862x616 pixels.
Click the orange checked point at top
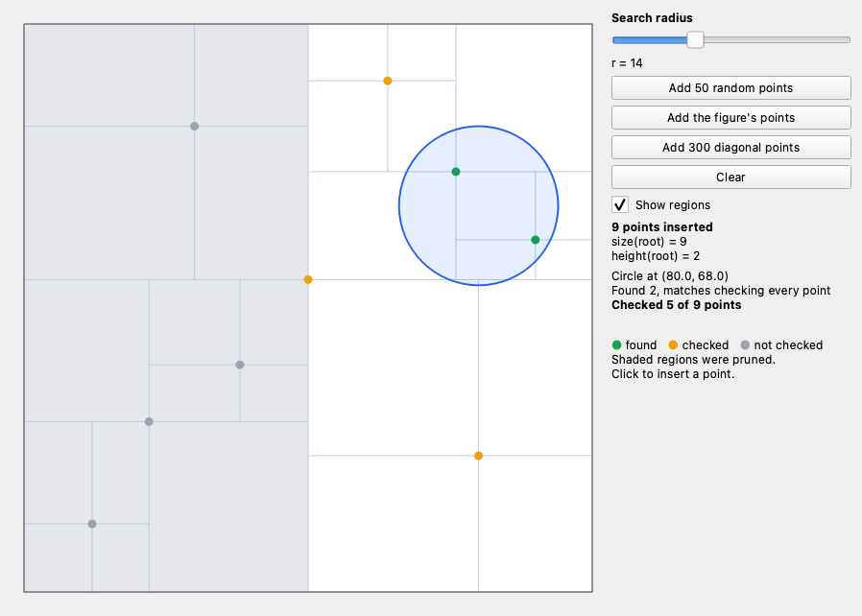click(388, 81)
